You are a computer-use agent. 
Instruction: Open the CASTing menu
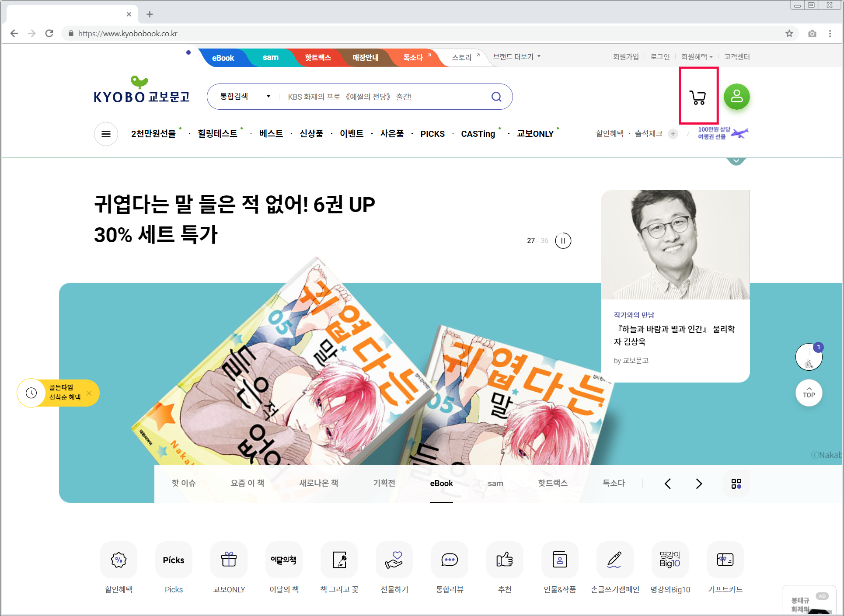(x=478, y=134)
